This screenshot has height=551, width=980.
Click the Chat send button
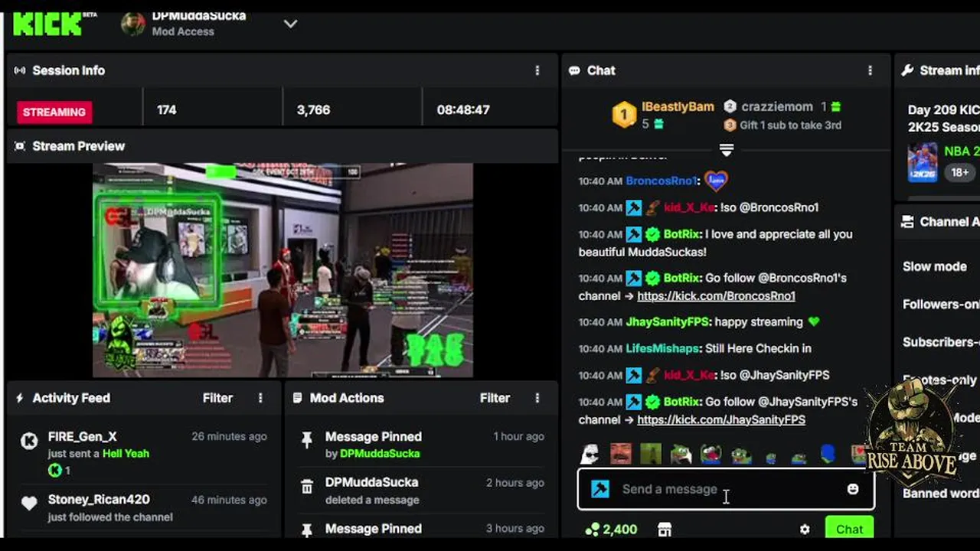(849, 529)
